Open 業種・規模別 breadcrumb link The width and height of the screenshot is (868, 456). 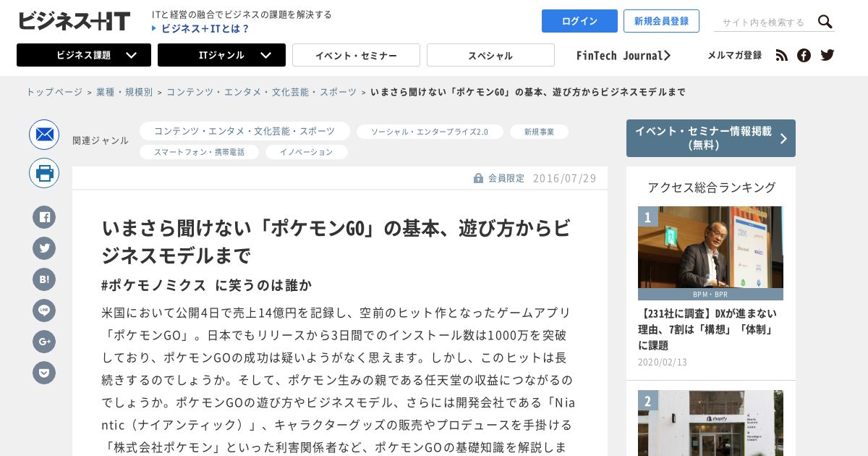coord(124,92)
